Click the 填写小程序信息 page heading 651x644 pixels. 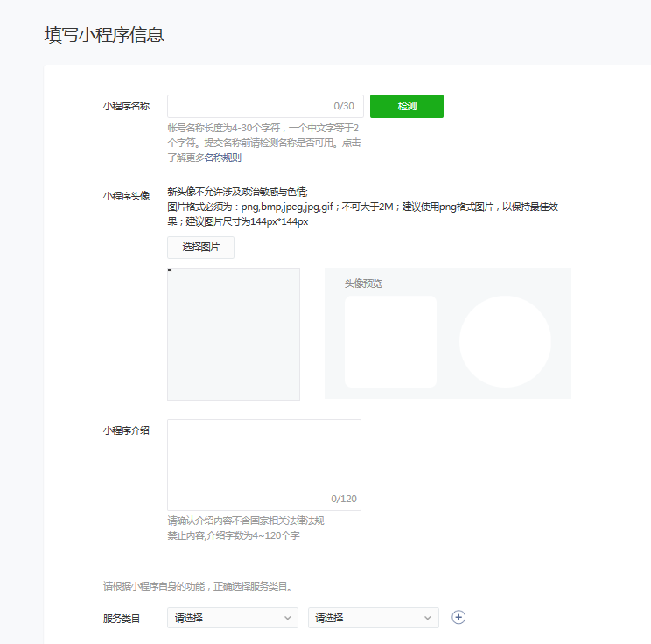(104, 35)
